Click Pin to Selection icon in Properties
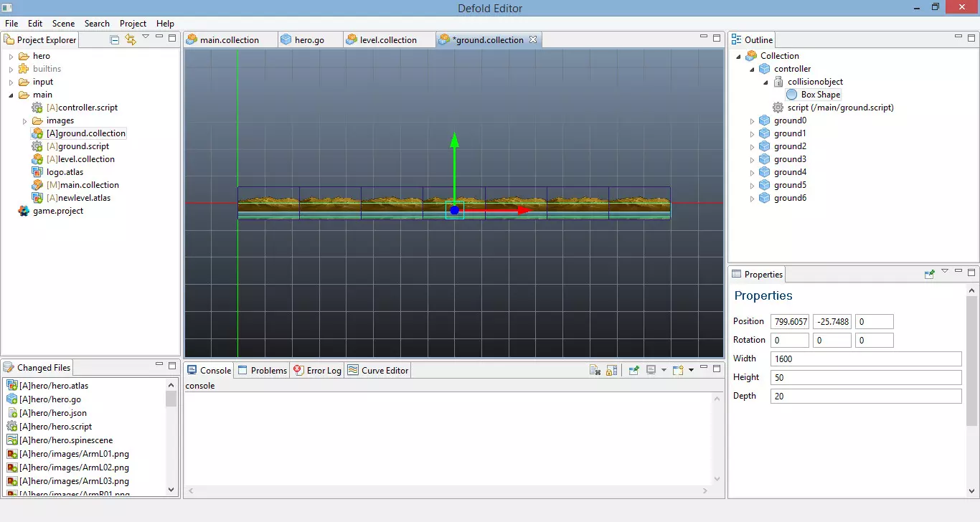The height and width of the screenshot is (522, 980). (x=929, y=274)
